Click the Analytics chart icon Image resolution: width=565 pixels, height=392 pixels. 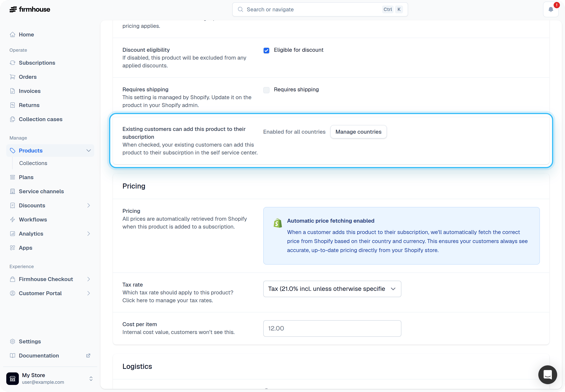pos(13,234)
